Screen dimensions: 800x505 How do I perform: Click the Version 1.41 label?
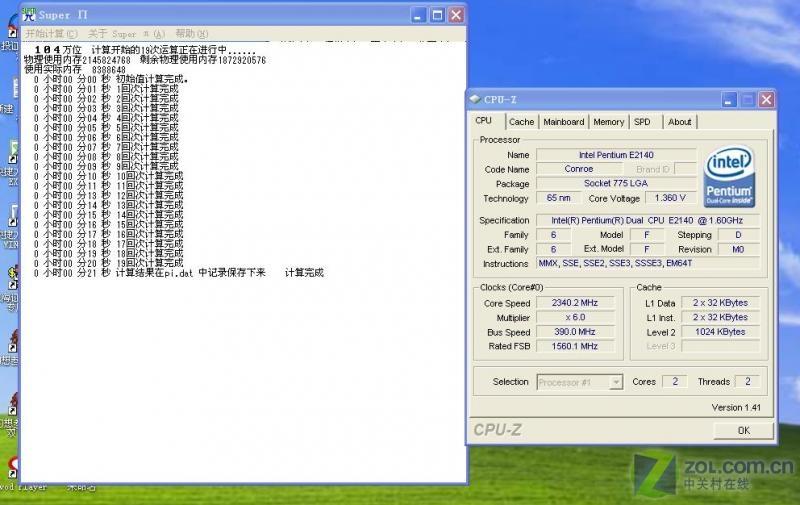pos(736,408)
